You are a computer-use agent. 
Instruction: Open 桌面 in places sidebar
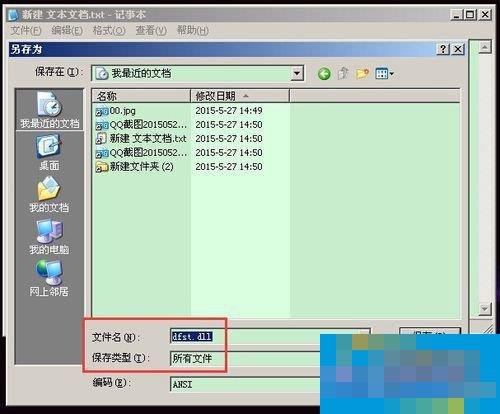[50, 152]
